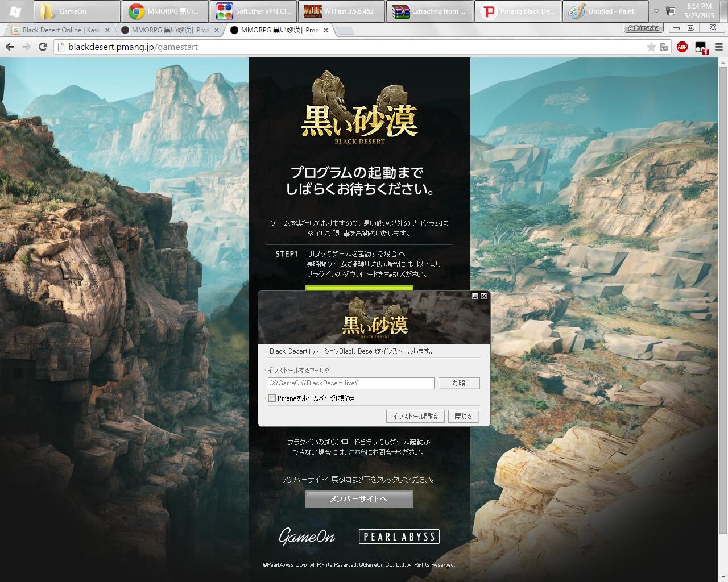Screen dimensions: 728x582
Task: Switch to the second MMORPG 黒い砂漠 tab
Action: click(170, 30)
